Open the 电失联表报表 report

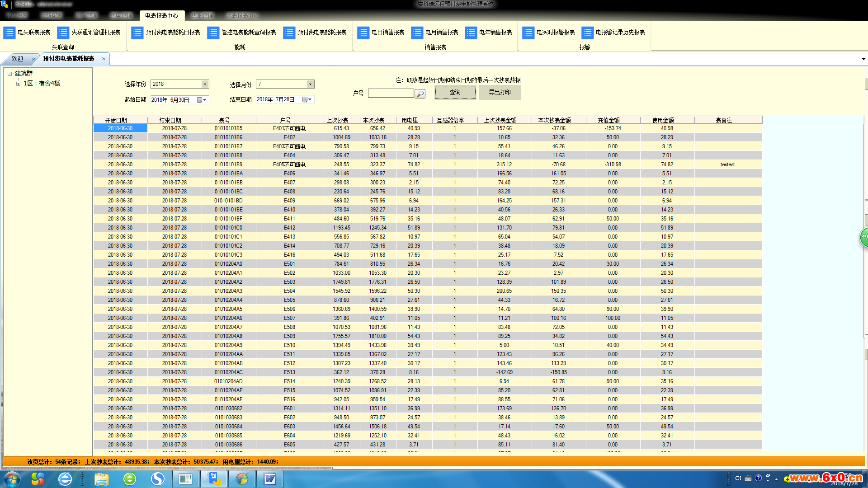(27, 33)
